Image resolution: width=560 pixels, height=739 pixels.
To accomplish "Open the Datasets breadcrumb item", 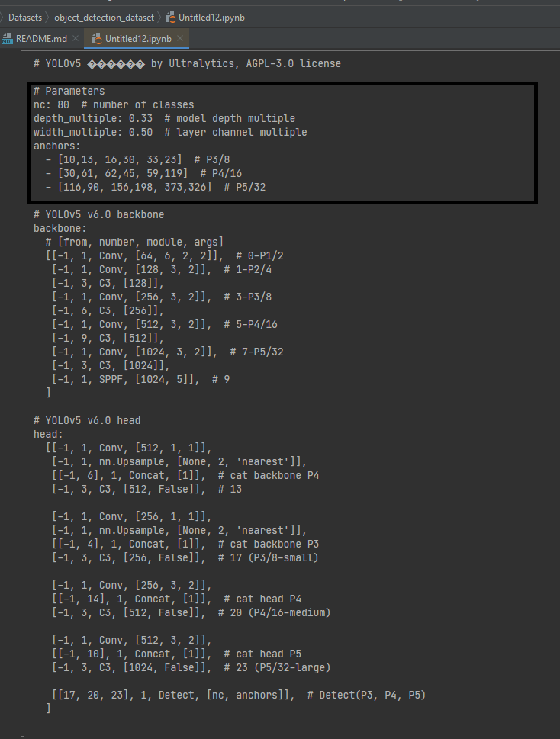I will (x=25, y=17).
